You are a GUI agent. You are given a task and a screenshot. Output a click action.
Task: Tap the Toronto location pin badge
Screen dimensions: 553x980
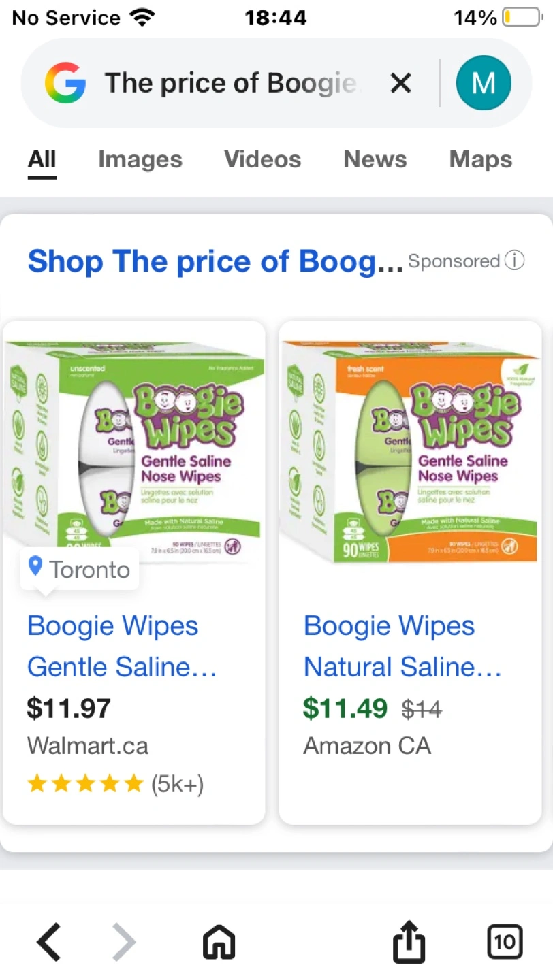(80, 569)
